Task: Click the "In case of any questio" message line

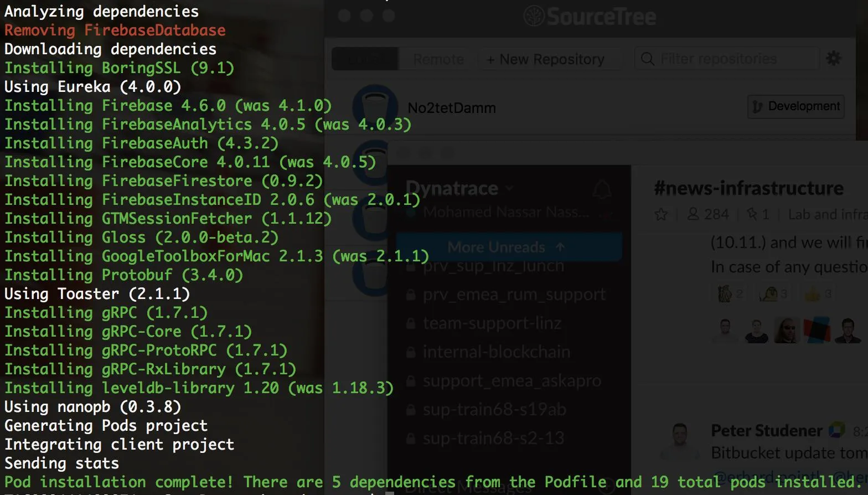Action: click(x=789, y=267)
